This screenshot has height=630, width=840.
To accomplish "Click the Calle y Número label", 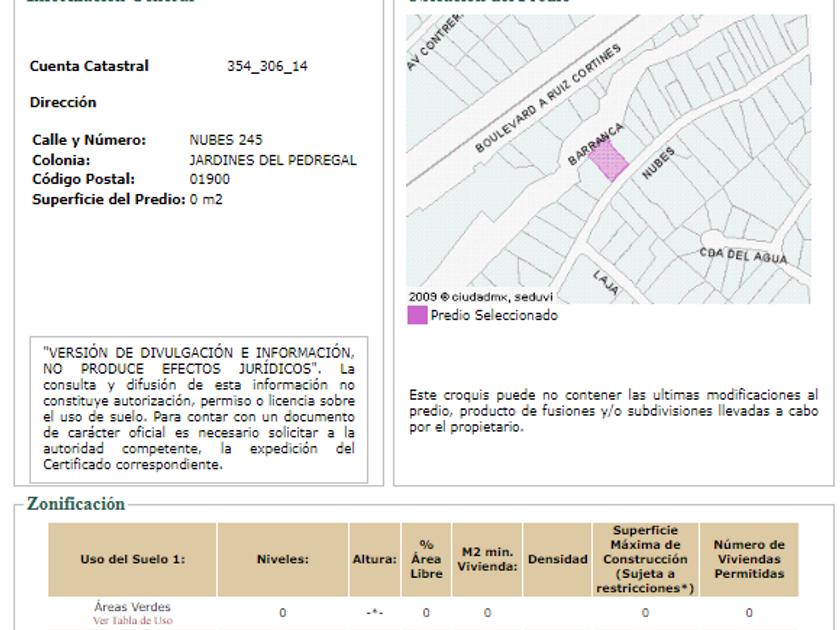I will [x=89, y=140].
